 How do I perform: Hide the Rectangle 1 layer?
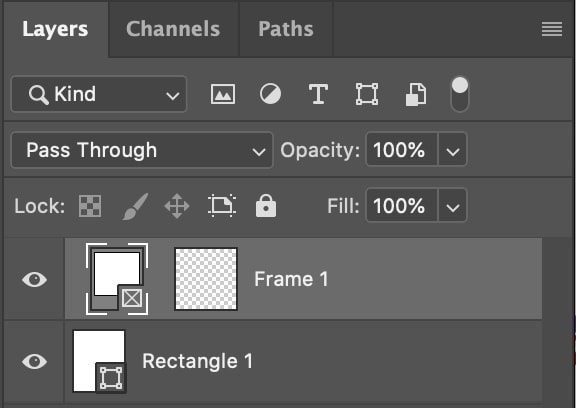click(35, 361)
